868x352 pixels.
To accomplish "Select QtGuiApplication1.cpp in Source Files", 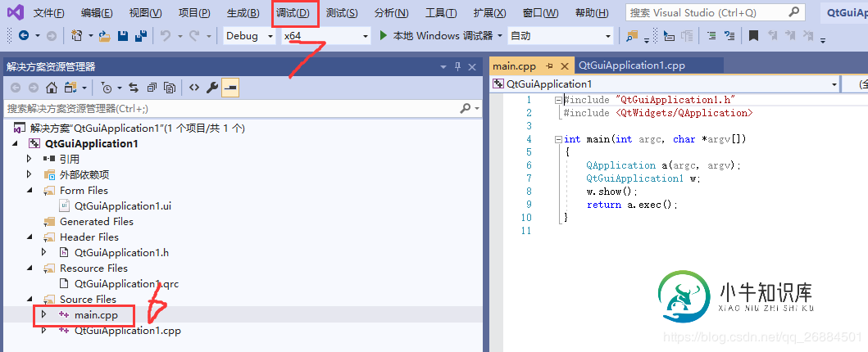I will click(x=127, y=331).
